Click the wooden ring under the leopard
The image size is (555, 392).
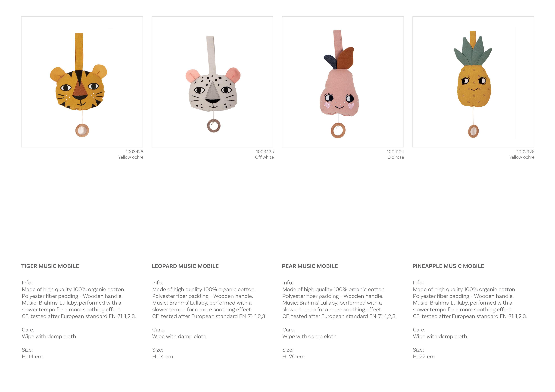click(214, 126)
